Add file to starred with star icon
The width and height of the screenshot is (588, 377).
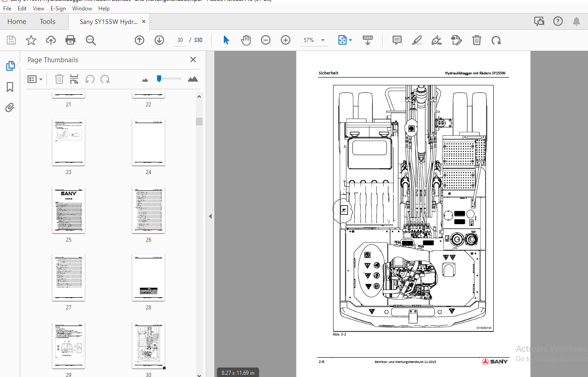[31, 40]
